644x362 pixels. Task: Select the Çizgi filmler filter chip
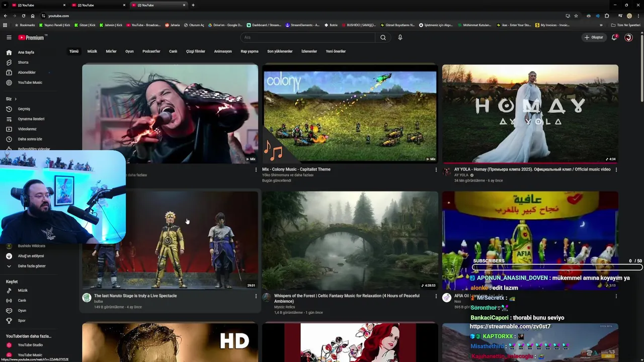(x=196, y=51)
